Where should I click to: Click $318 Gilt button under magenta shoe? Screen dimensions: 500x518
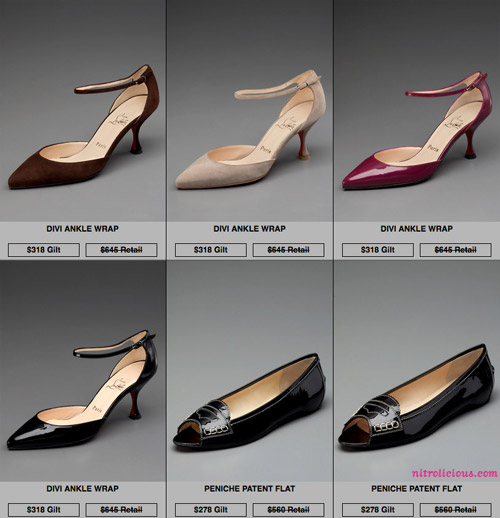coord(378,250)
